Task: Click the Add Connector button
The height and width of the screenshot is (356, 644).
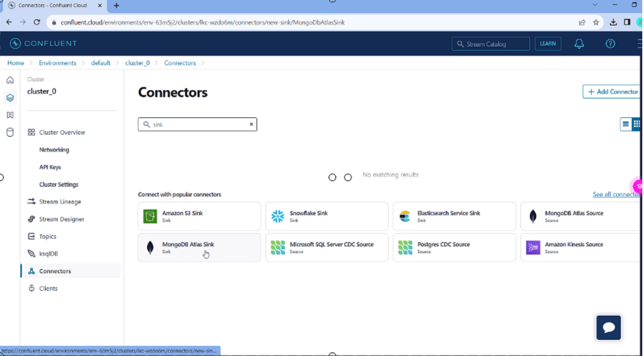Action: click(612, 92)
